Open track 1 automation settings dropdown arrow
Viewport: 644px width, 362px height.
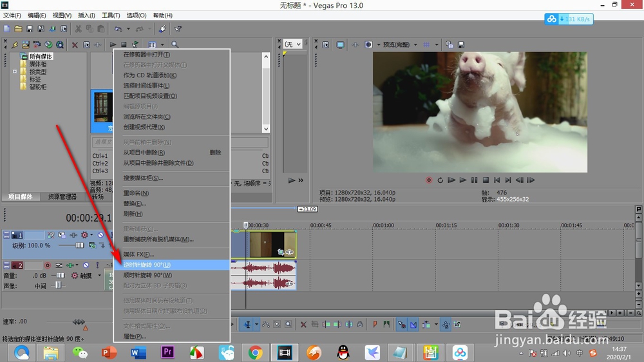click(91, 235)
